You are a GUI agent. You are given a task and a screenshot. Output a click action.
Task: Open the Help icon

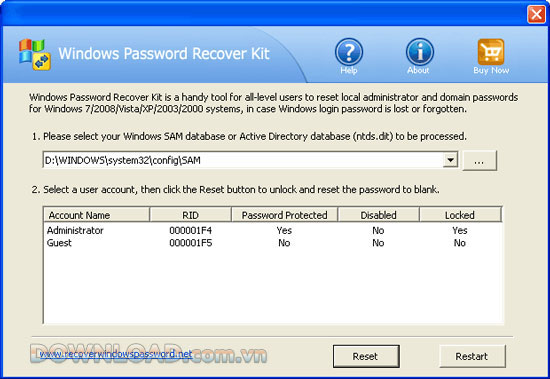349,52
